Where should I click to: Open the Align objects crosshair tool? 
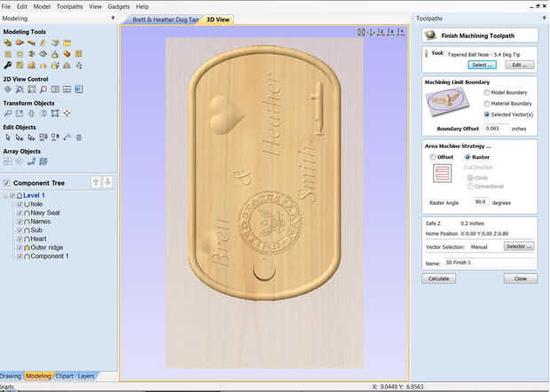click(x=67, y=114)
